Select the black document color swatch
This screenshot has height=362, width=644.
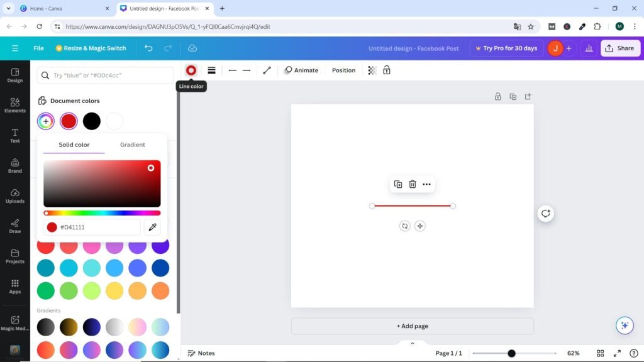92,121
